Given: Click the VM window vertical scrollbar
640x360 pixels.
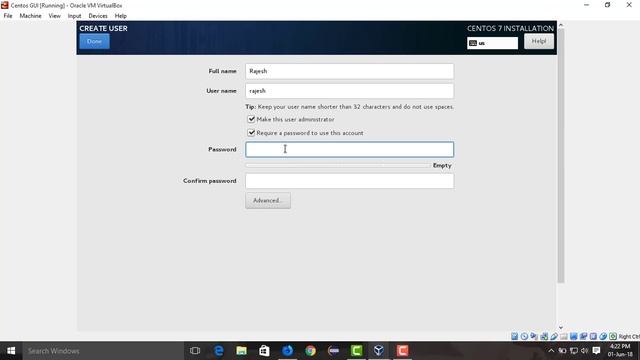Looking at the screenshot, I should [561, 155].
